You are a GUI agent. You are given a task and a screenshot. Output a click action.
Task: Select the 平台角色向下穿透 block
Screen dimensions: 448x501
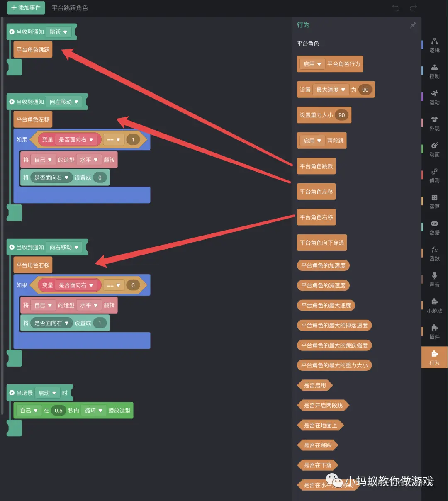(322, 243)
